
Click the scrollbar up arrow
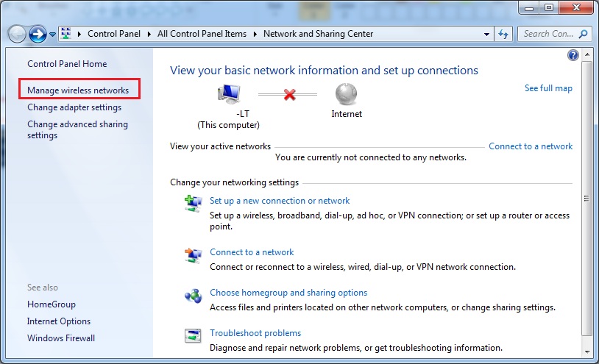coord(586,55)
